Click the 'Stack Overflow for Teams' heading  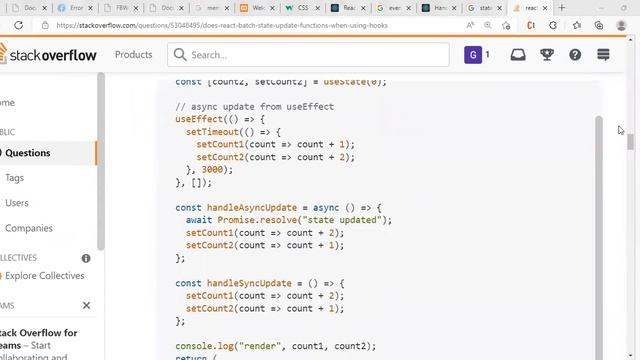(39, 339)
